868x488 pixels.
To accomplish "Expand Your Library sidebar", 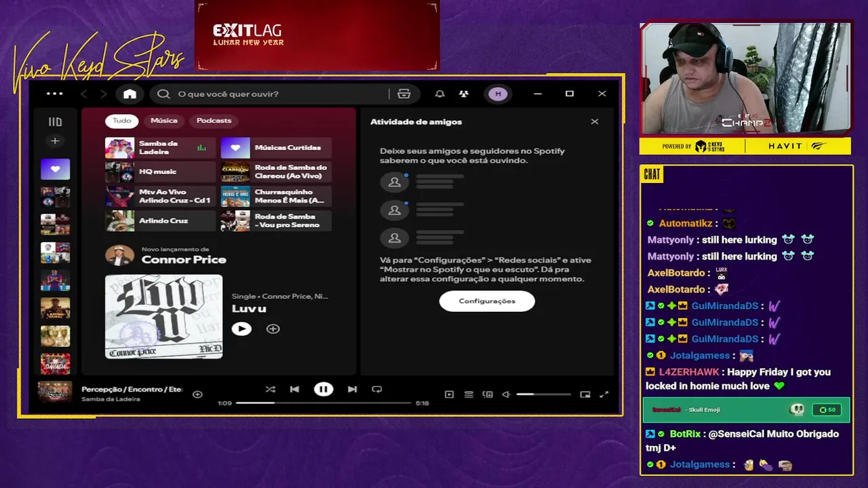I will click(x=55, y=122).
